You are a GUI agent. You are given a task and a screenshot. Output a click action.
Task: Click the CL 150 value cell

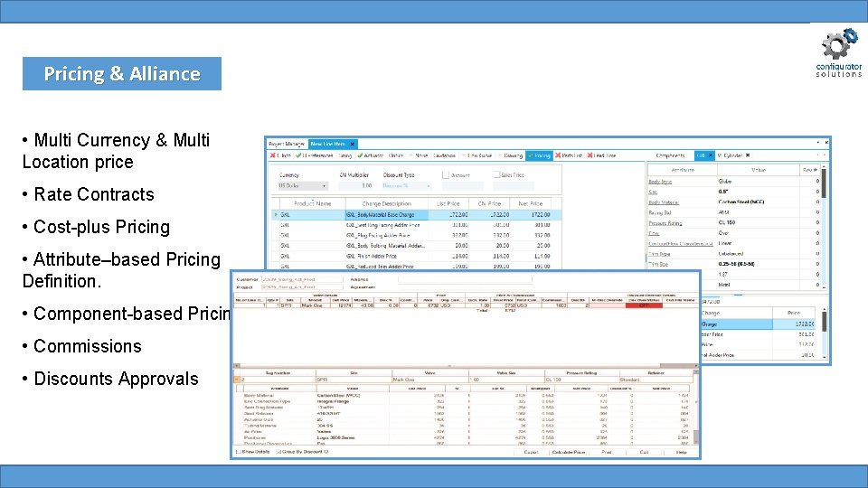pyautogui.click(x=758, y=222)
